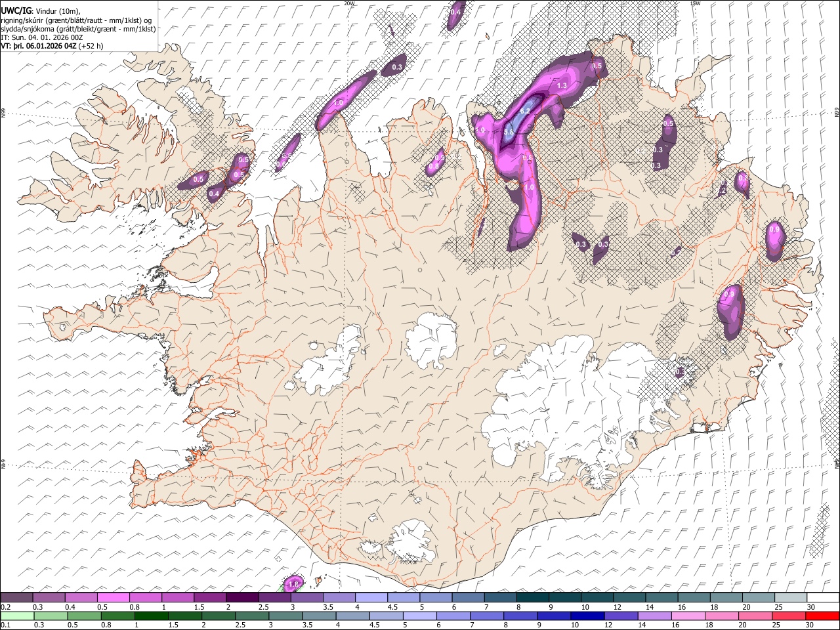This screenshot has width=840, height=630.
Task: Click the valid time 'VT: þri. 06.01.2026 04Z'
Action: 39,46
